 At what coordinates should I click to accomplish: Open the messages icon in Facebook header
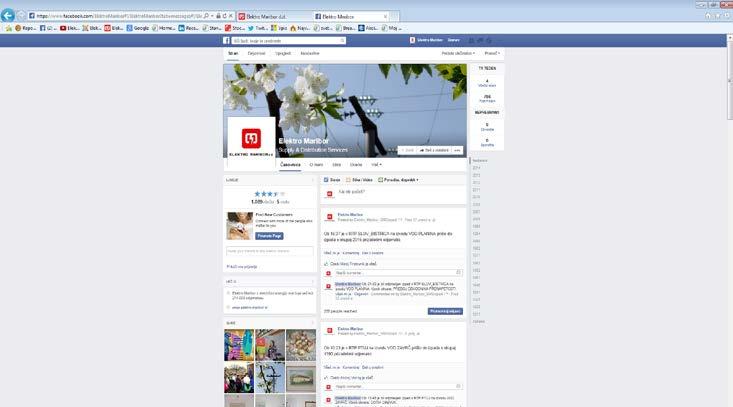point(480,41)
